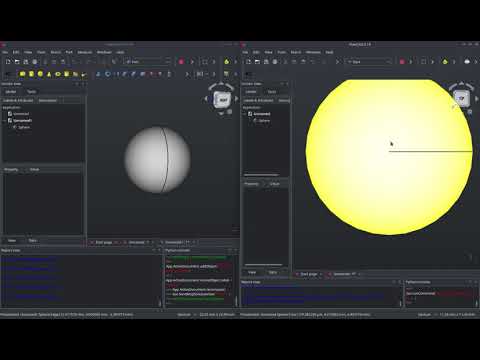Open workbench selector in left window
The image size is (480, 360).
147,62
